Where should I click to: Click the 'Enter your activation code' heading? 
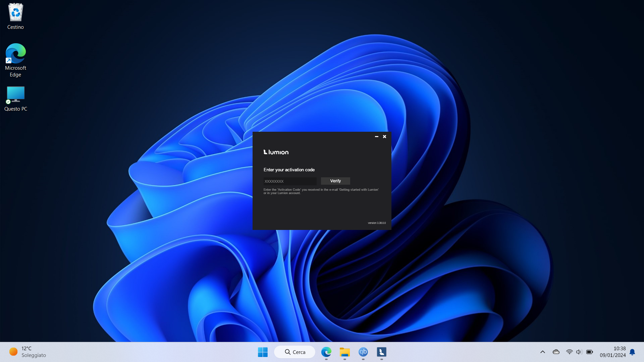coord(289,170)
